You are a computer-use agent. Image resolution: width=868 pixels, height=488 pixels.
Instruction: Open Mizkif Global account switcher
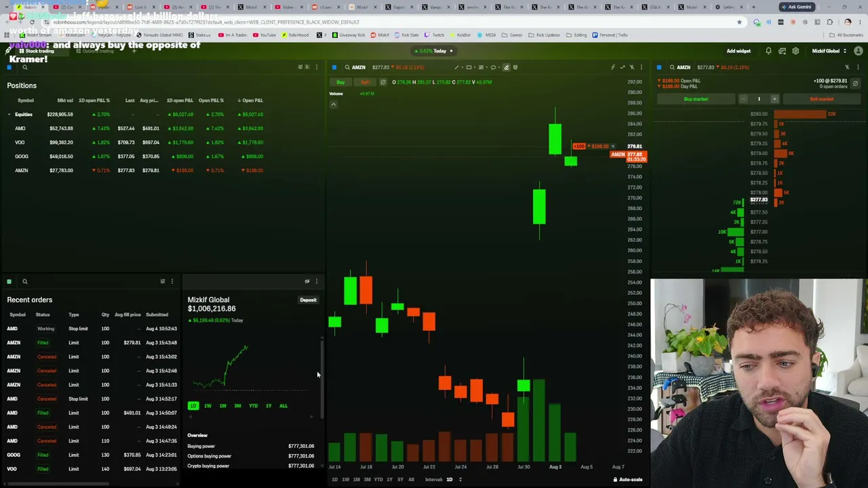click(x=829, y=51)
